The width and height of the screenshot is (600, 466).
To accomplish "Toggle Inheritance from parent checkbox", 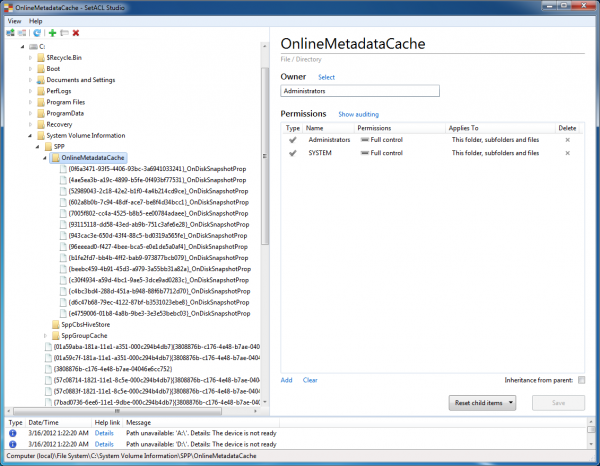I will click(x=581, y=380).
